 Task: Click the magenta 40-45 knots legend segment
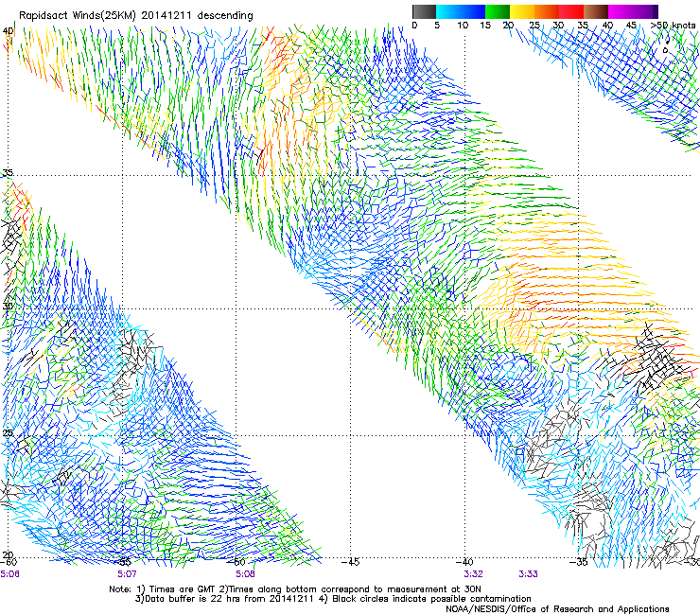point(621,11)
